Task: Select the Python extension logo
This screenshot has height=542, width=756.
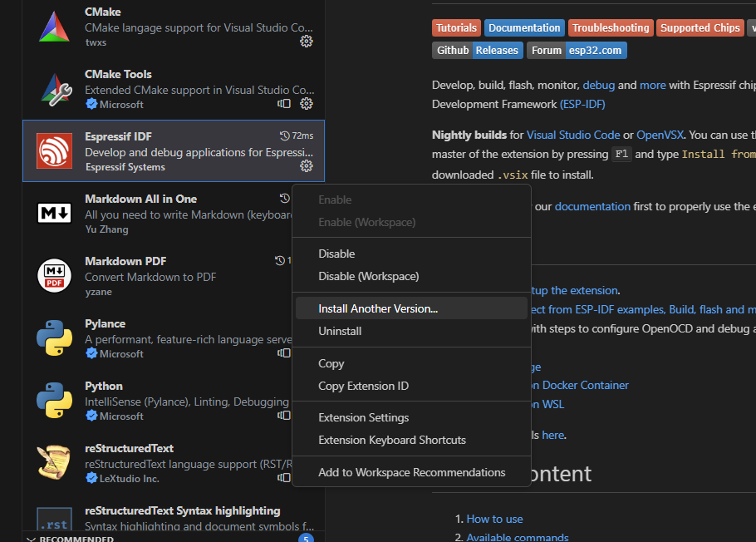Action: (x=55, y=400)
